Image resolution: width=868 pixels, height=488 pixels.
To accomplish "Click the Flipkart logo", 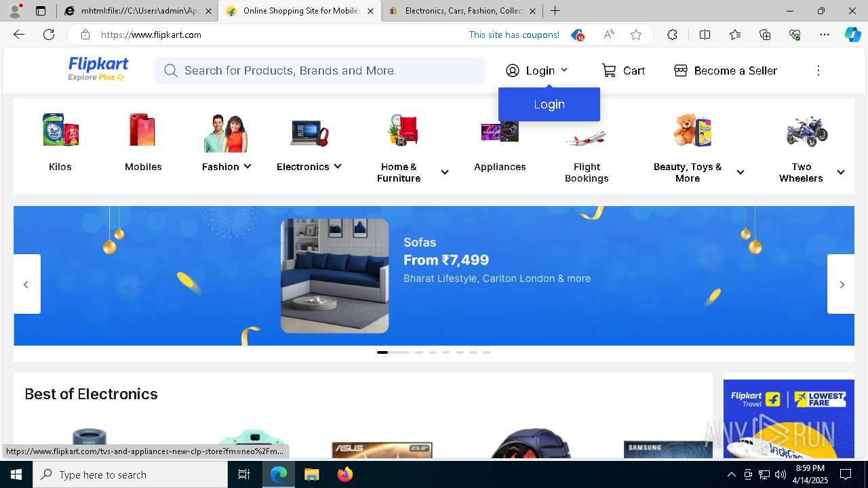I will 98,69.
